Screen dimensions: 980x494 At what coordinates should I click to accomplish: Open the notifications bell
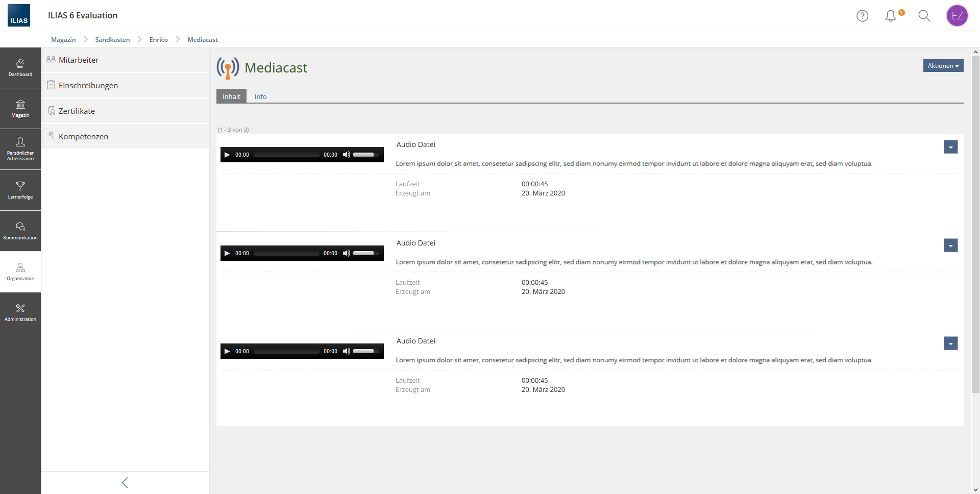pos(891,16)
